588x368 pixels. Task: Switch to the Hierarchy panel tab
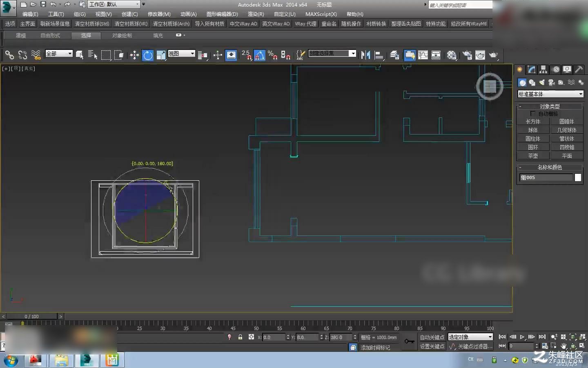(543, 70)
